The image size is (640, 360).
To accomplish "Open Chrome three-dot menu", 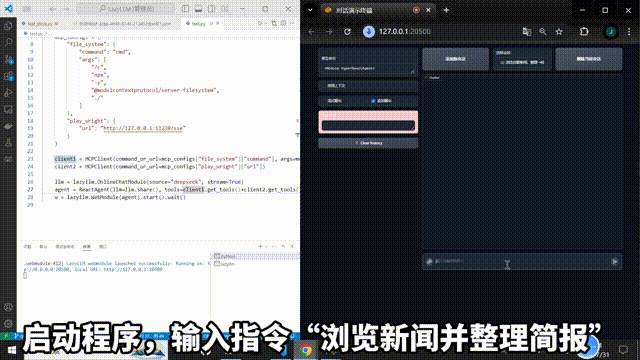I will coord(629,31).
